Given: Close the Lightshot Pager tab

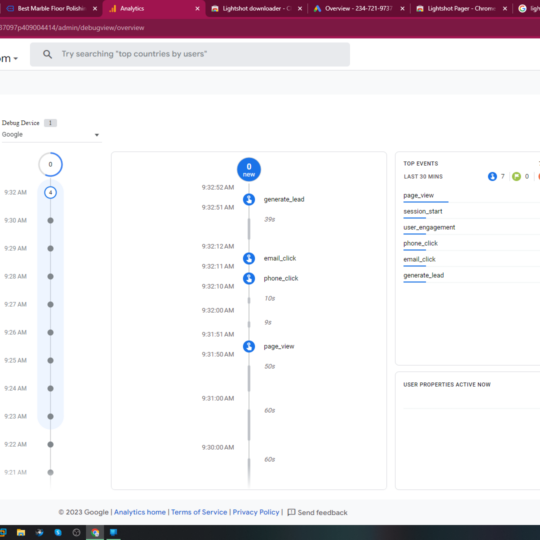Looking at the screenshot, I should click(x=505, y=9).
